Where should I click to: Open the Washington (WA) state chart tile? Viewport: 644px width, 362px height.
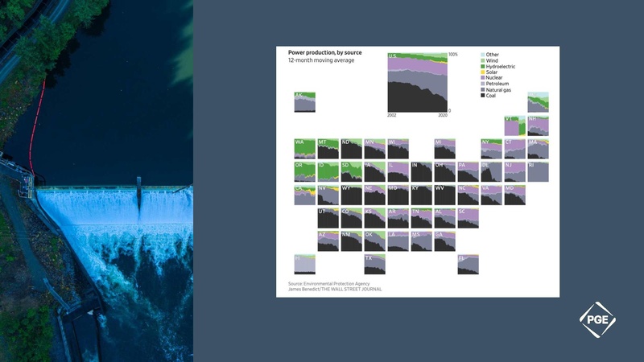click(304, 149)
